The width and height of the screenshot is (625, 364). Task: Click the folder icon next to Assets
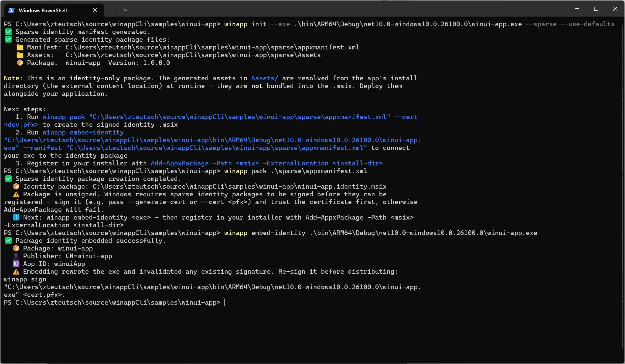(20, 55)
